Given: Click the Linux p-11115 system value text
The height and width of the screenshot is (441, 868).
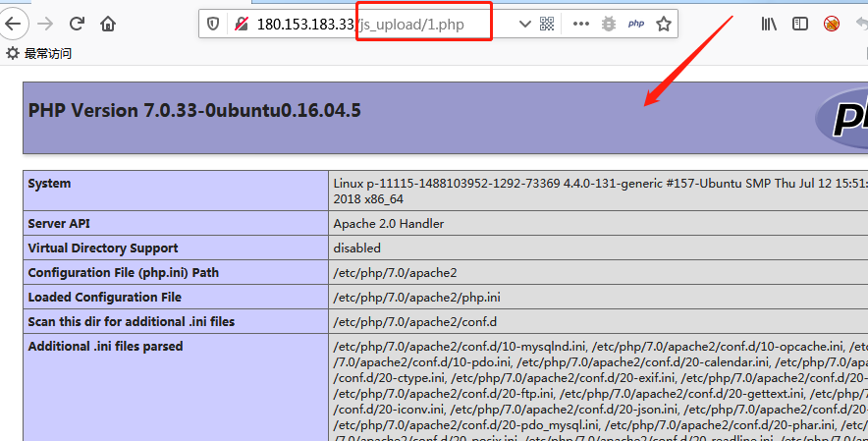Looking at the screenshot, I should (x=601, y=192).
